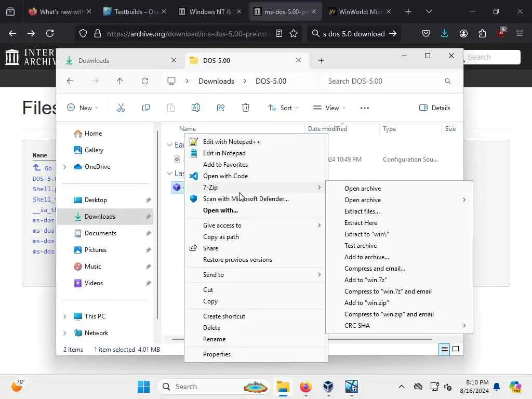The height and width of the screenshot is (399, 532).
Task: Click Go to parent link on archive page
Action: [x=43, y=168]
